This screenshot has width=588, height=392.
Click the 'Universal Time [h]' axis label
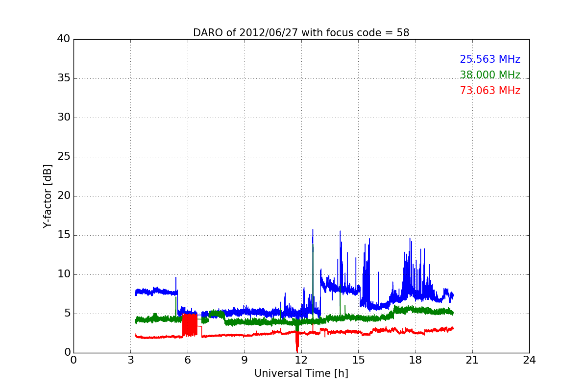[x=301, y=373]
